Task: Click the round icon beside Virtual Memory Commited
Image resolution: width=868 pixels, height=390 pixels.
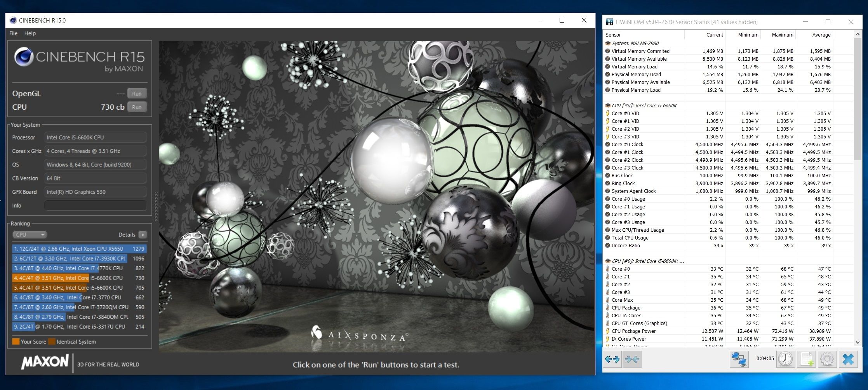Action: tap(608, 51)
